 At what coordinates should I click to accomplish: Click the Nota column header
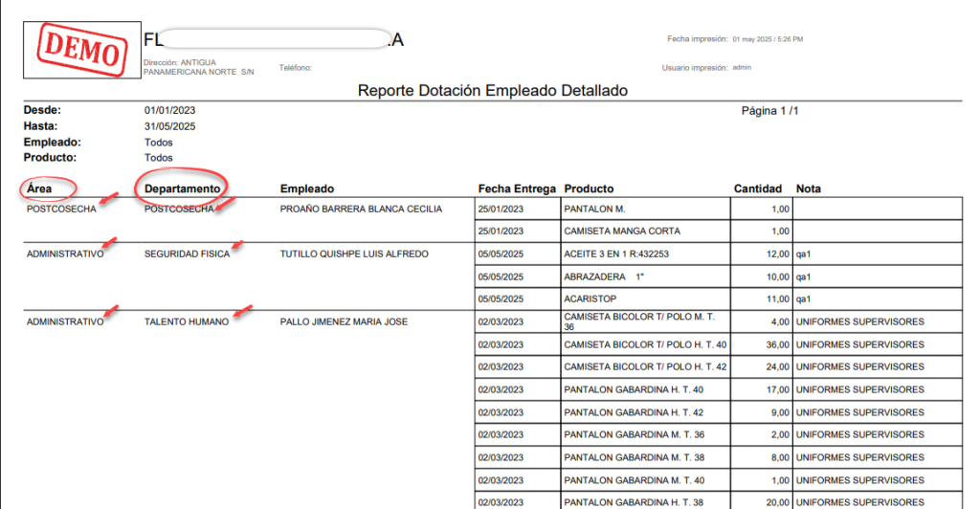point(808,188)
